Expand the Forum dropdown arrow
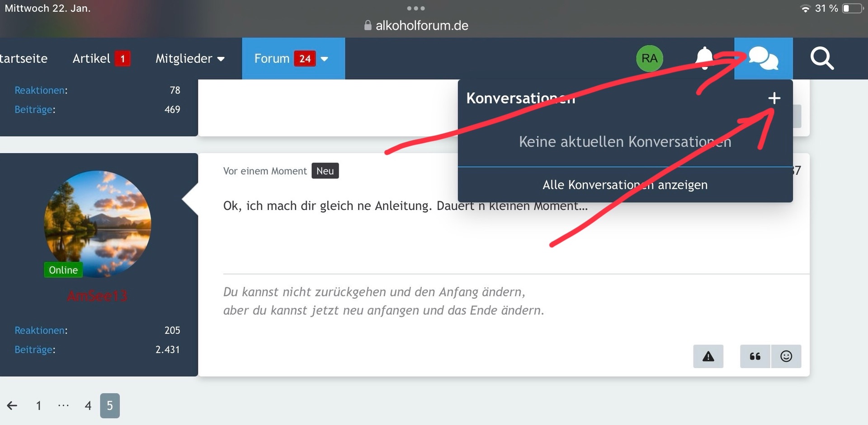The image size is (868, 425). point(325,59)
